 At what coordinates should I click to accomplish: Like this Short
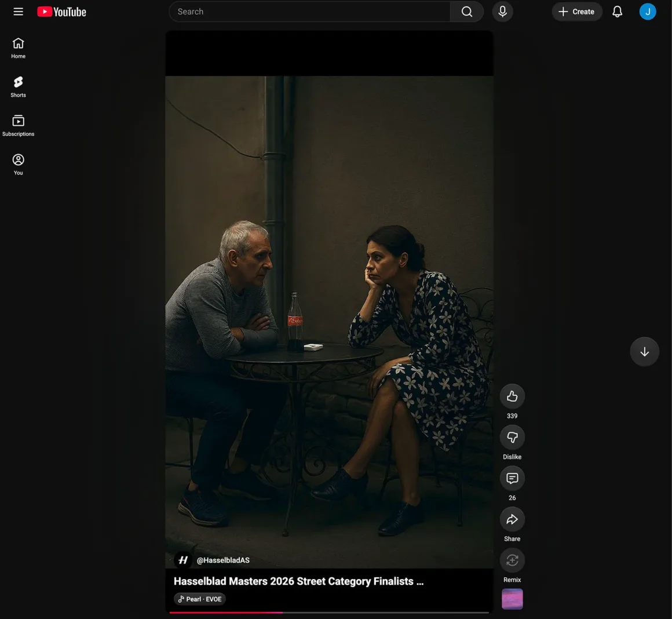[512, 396]
